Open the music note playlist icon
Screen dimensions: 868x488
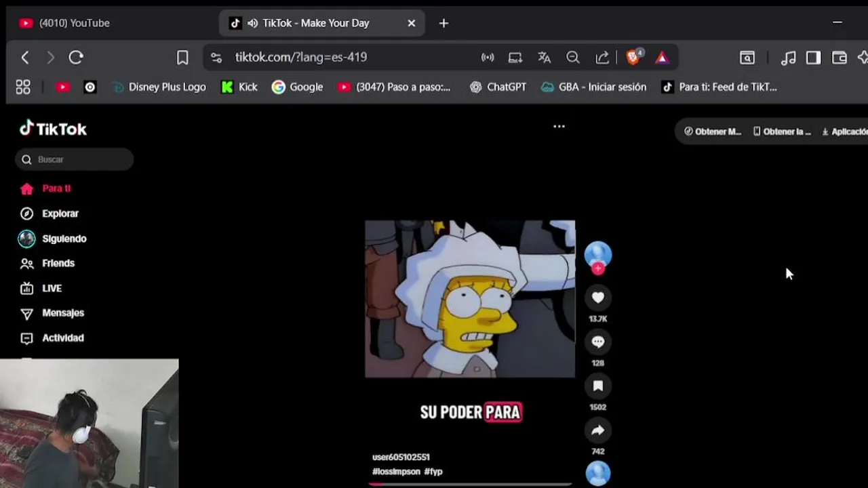point(788,58)
